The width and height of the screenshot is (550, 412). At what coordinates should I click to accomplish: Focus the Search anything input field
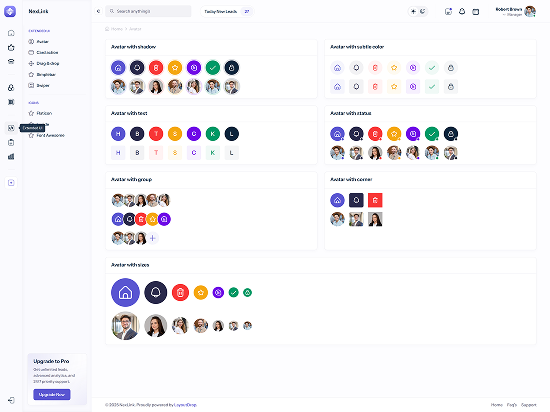pos(148,11)
